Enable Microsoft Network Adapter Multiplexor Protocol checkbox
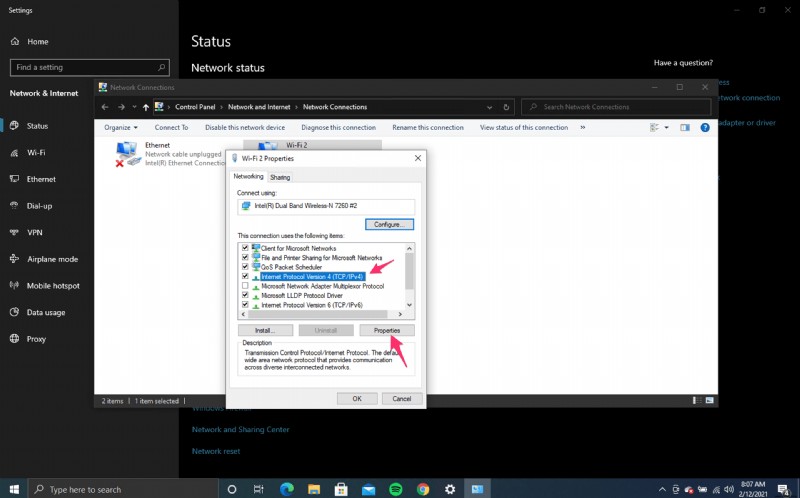The image size is (800, 498). tap(245, 286)
